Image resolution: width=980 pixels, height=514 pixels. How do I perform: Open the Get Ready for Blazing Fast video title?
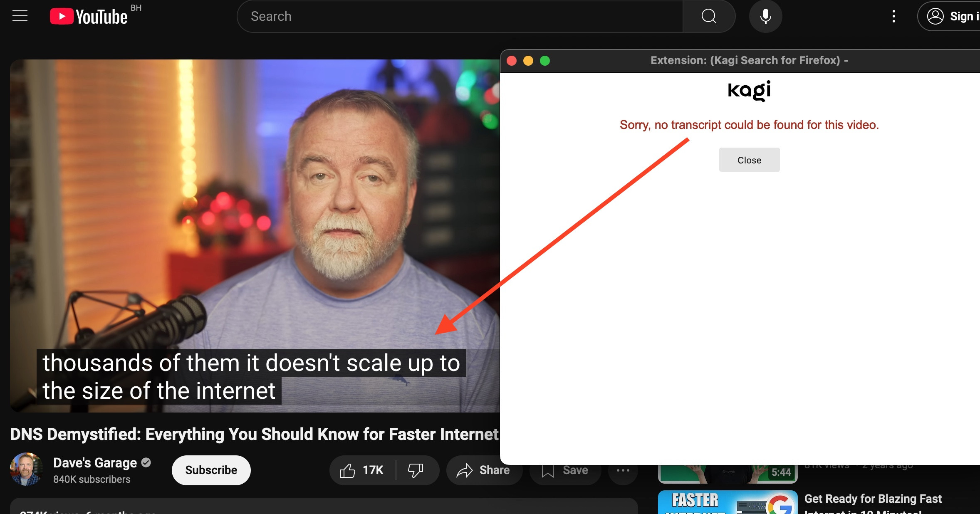(x=873, y=499)
